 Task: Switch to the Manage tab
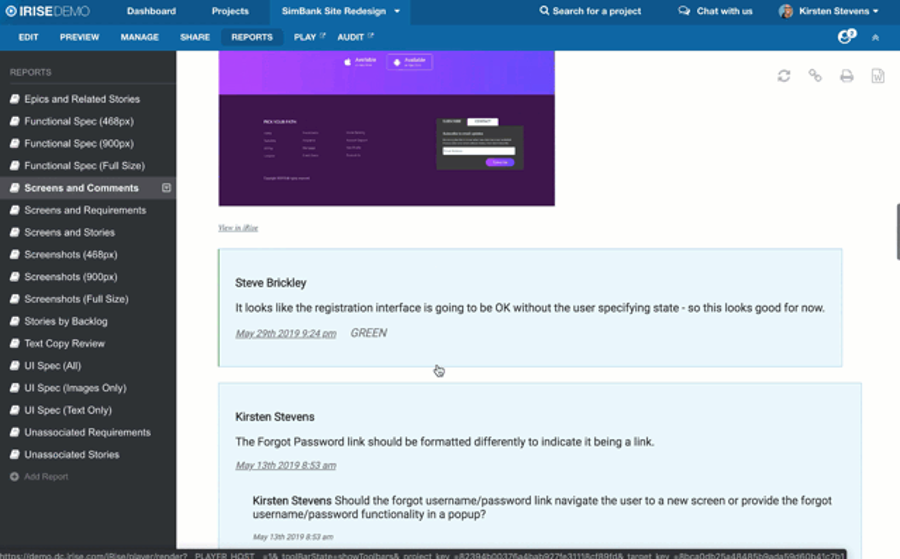point(140,37)
